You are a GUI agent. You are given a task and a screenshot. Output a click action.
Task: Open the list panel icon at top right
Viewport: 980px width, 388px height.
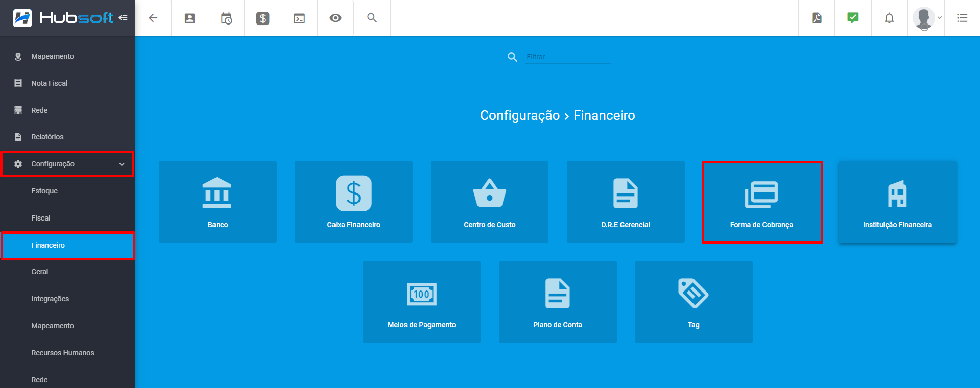point(962,18)
